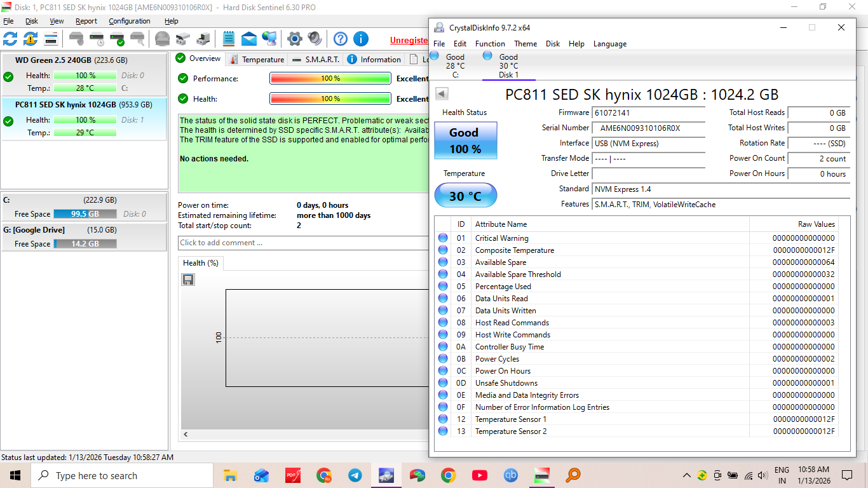Switch to the Temperature tab
The image size is (868, 488).
257,59
